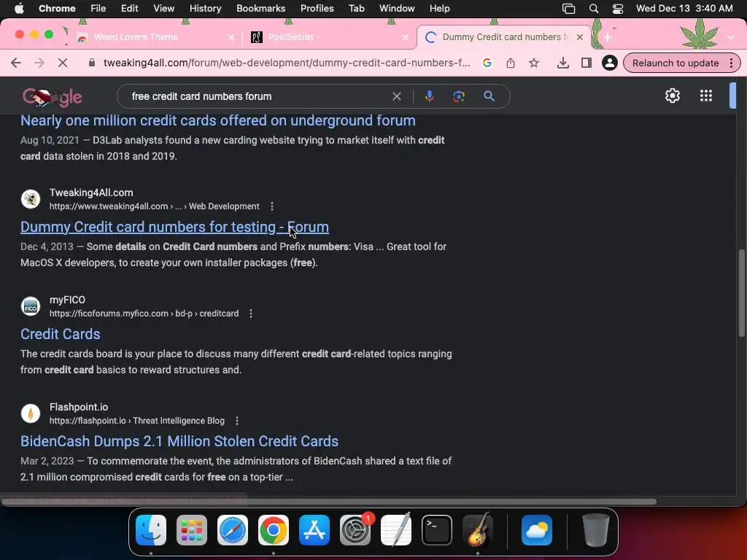Open the Google apps grid
747x560 pixels.
pos(706,96)
